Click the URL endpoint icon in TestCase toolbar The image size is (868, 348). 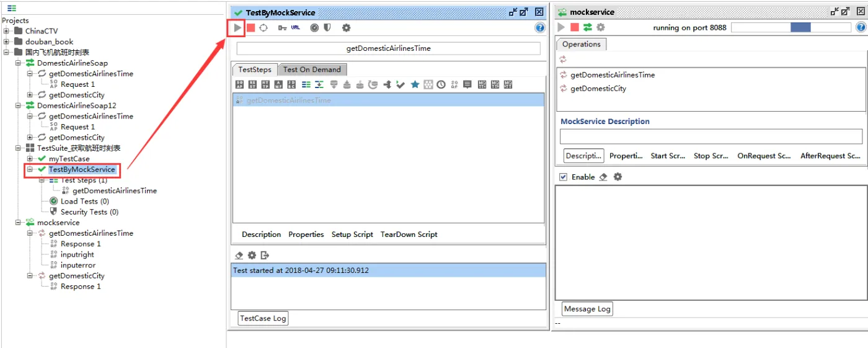click(296, 28)
